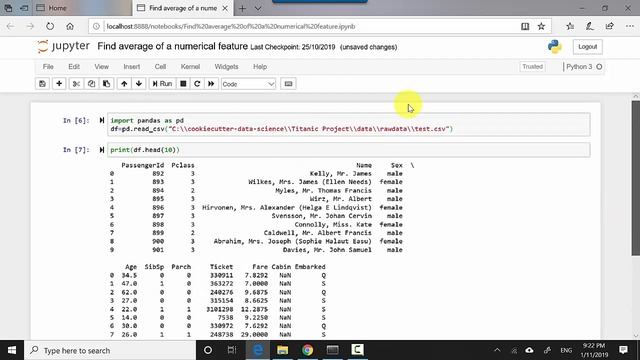Paste cells below icon in toolbar
Viewport: 640px width, 360px height.
107,84
